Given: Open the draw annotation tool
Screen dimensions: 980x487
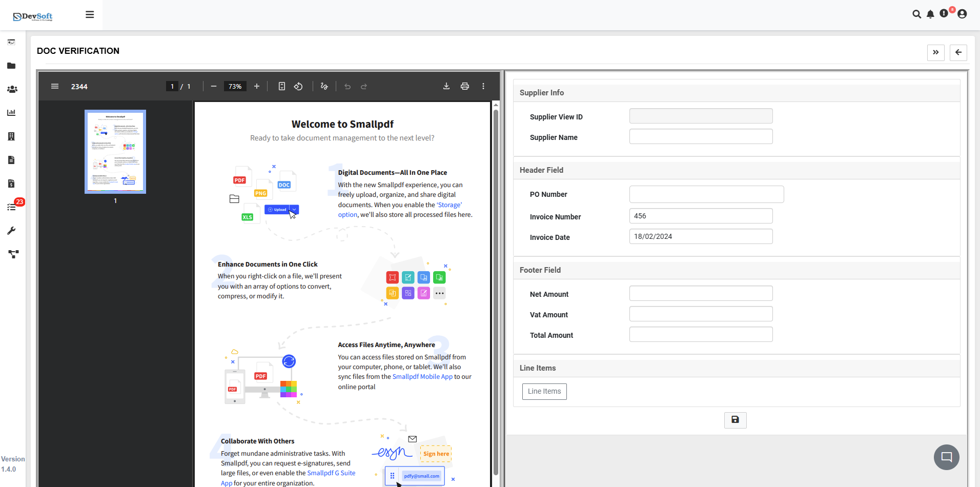Looking at the screenshot, I should coord(324,86).
